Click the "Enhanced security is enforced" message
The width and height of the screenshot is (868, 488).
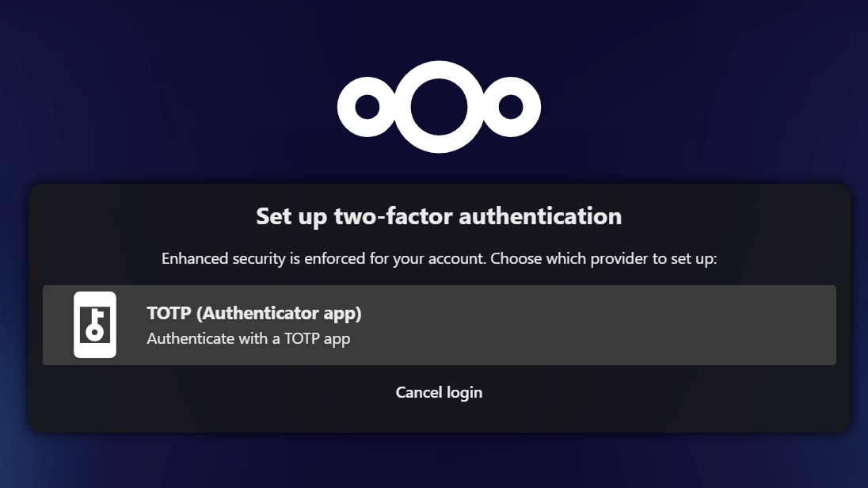(x=439, y=258)
